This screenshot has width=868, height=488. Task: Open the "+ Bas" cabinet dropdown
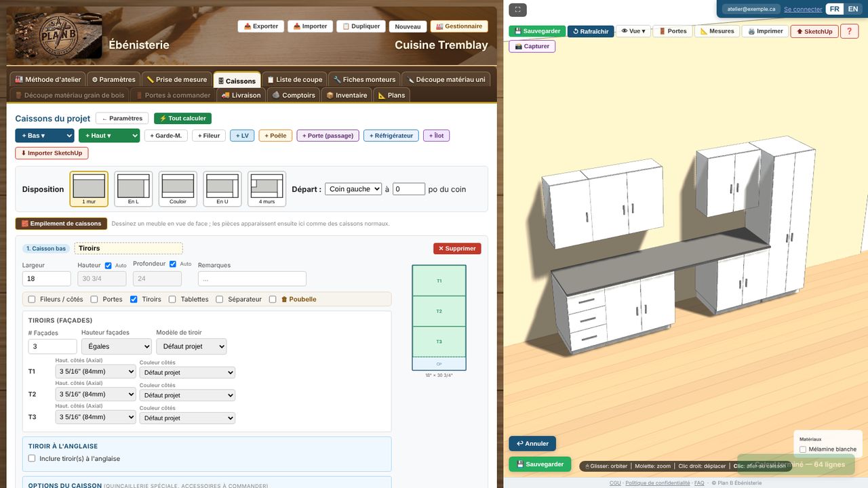click(45, 136)
